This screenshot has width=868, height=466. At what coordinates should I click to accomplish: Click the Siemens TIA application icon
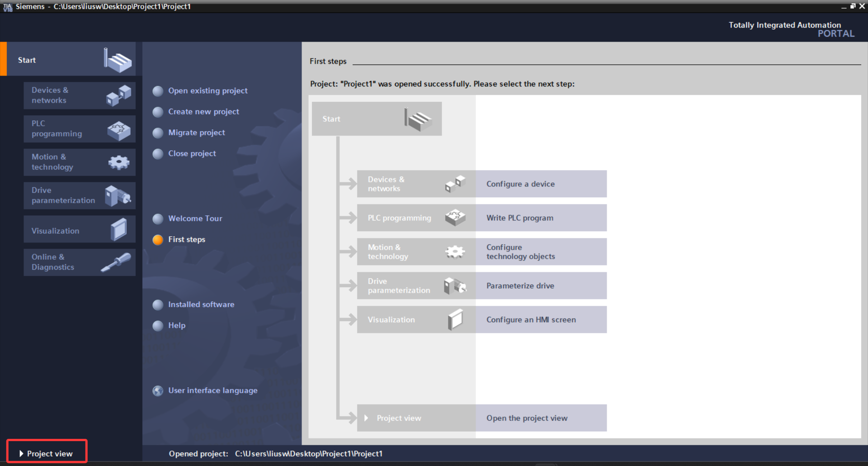(x=7, y=6)
